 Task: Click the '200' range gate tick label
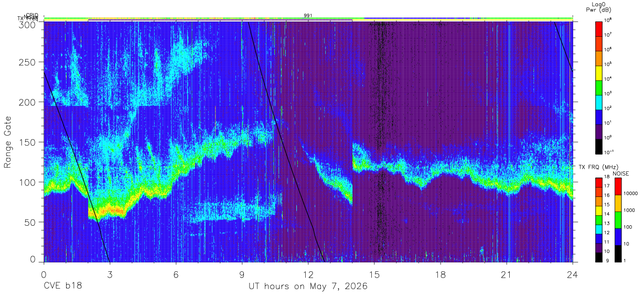click(x=28, y=102)
